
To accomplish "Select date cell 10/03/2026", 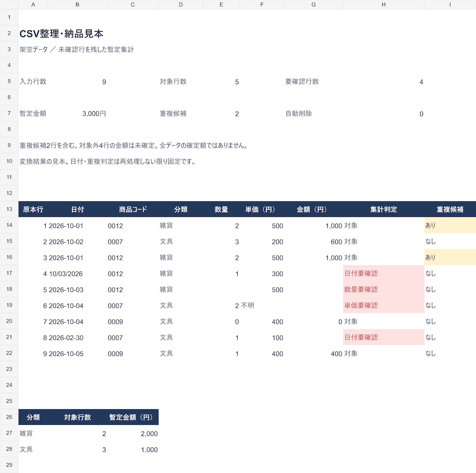I will click(x=77, y=274).
